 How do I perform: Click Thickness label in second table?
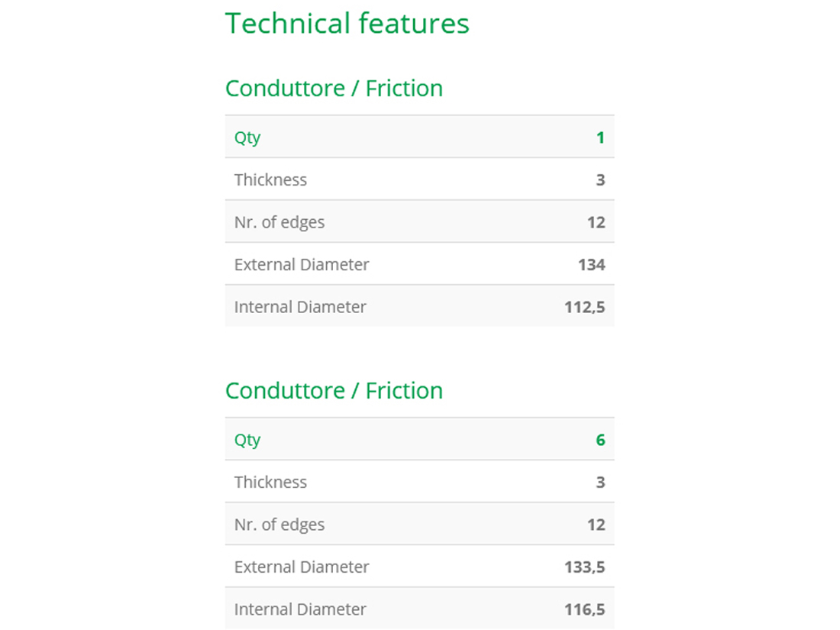(x=270, y=482)
